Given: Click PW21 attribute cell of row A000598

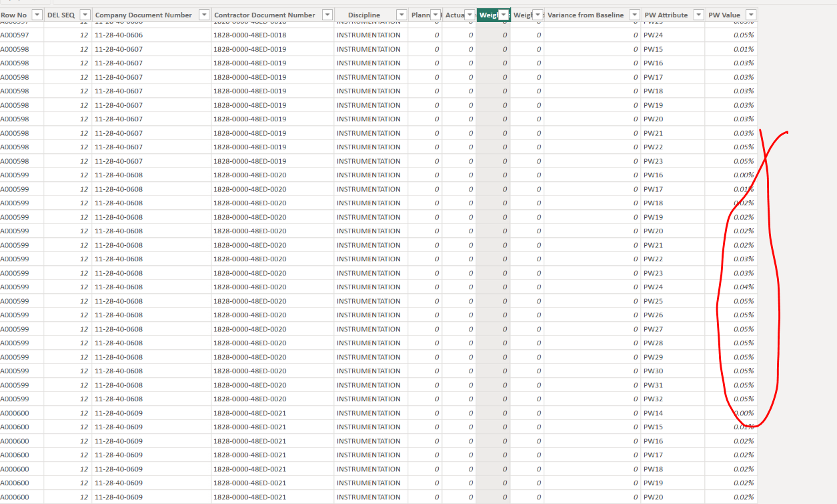Looking at the screenshot, I should click(x=673, y=133).
